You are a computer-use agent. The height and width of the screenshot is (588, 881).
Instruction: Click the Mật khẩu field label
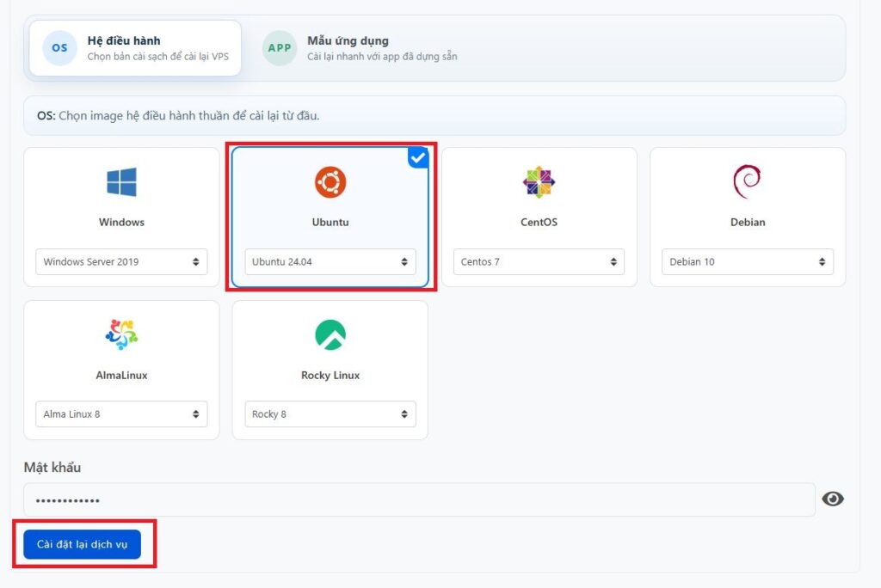pyautogui.click(x=52, y=468)
